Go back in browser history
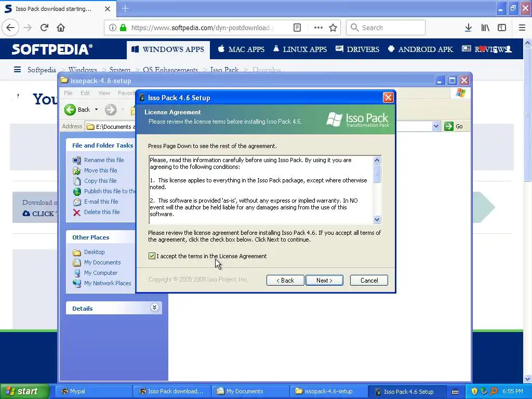 coord(10,28)
